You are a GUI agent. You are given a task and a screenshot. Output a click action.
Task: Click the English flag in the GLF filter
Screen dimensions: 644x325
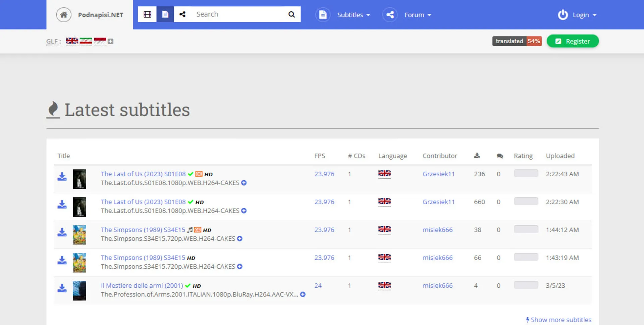[x=72, y=41]
